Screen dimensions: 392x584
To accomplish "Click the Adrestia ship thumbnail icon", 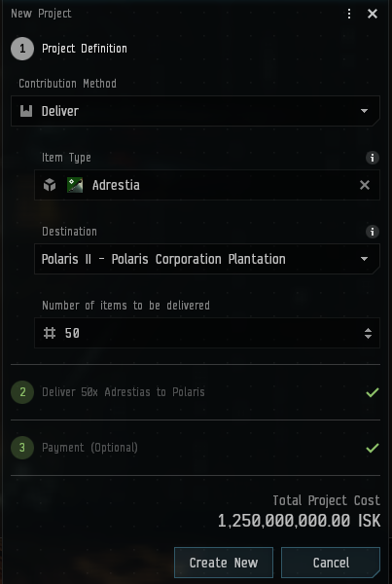I will click(75, 185).
